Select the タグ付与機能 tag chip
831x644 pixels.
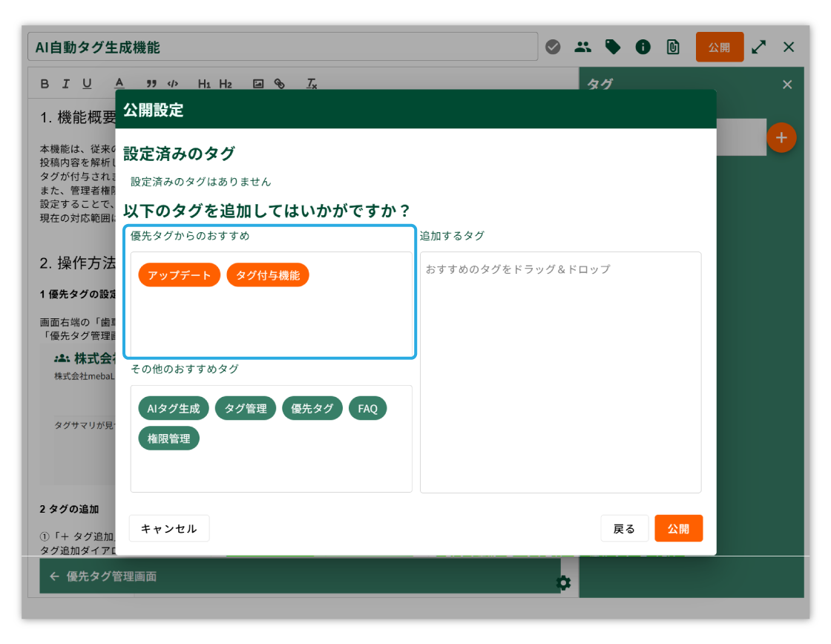pyautogui.click(x=268, y=275)
